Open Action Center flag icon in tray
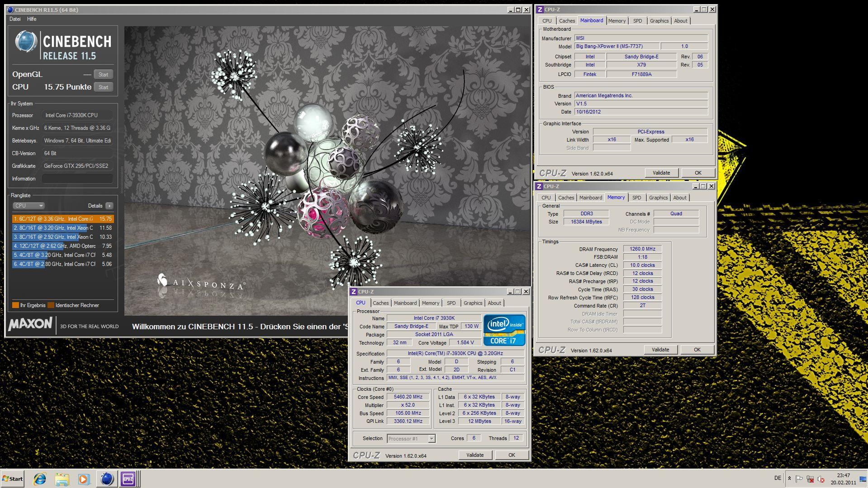Screen dimensions: 868x488 coord(799,479)
